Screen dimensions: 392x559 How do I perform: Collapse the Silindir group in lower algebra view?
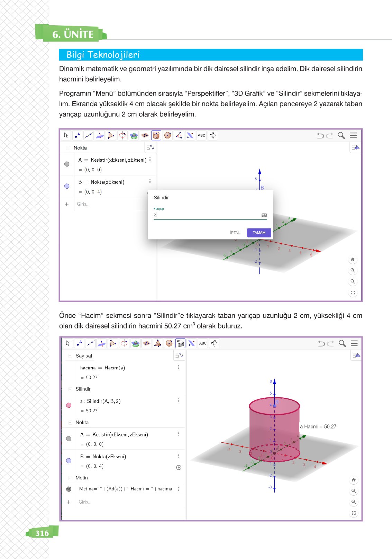pyautogui.click(x=70, y=389)
